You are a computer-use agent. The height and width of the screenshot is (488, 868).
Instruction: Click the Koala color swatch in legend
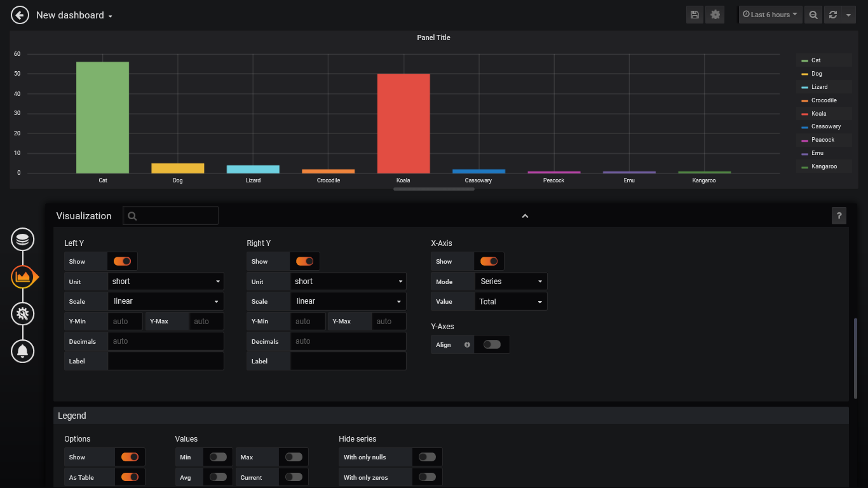point(804,114)
